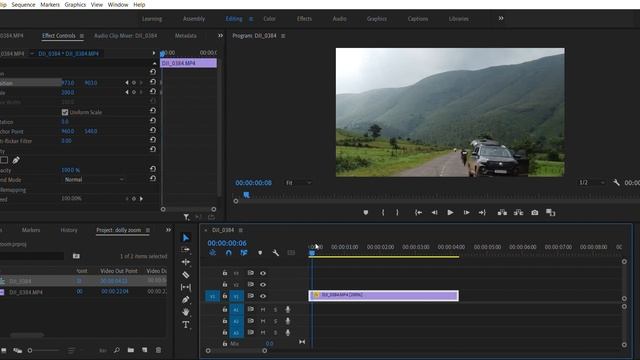Mute audio track A1

point(263,310)
